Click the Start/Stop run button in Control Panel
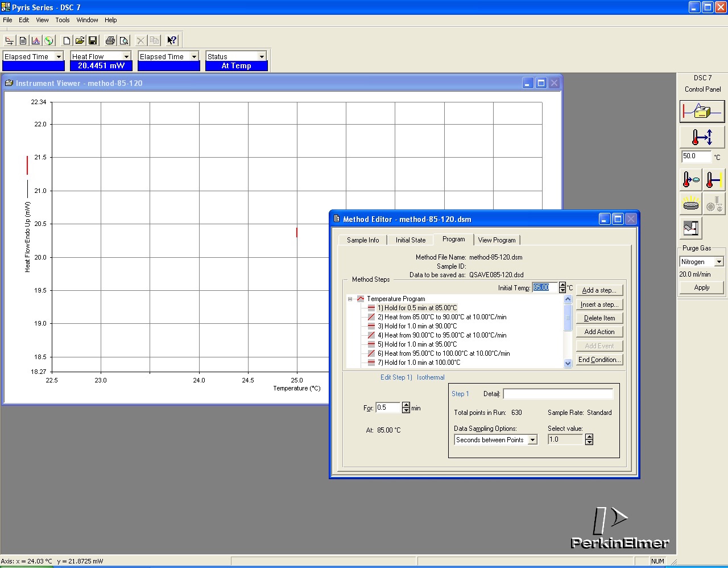 click(x=702, y=112)
